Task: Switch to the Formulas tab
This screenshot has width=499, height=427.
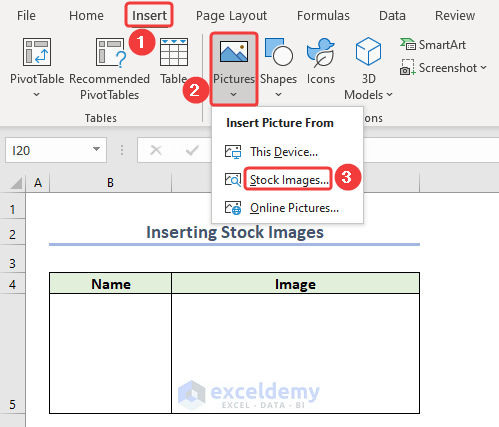Action: click(323, 16)
